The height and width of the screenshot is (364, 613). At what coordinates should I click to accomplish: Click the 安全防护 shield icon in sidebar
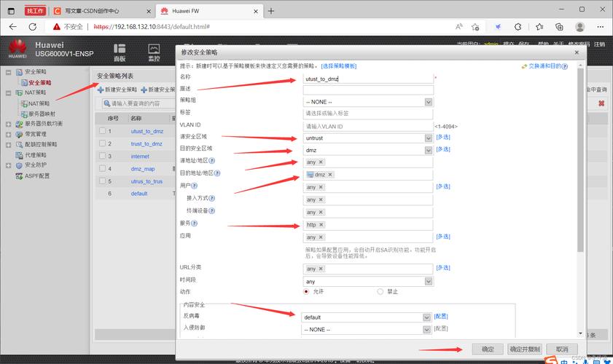coord(19,165)
